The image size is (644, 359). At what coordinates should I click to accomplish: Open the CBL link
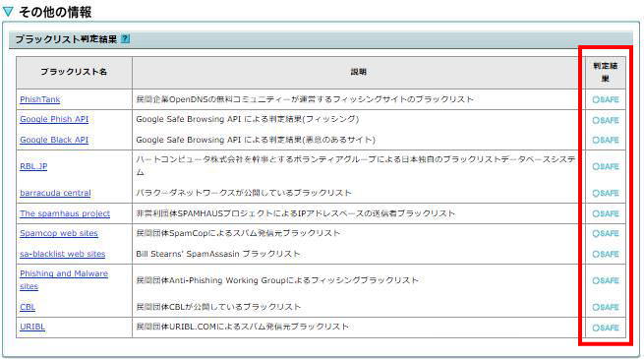[28, 307]
